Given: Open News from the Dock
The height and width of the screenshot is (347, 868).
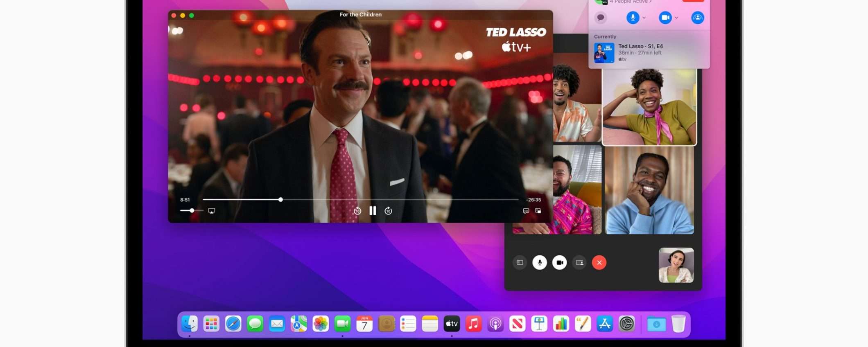Looking at the screenshot, I should pyautogui.click(x=518, y=324).
